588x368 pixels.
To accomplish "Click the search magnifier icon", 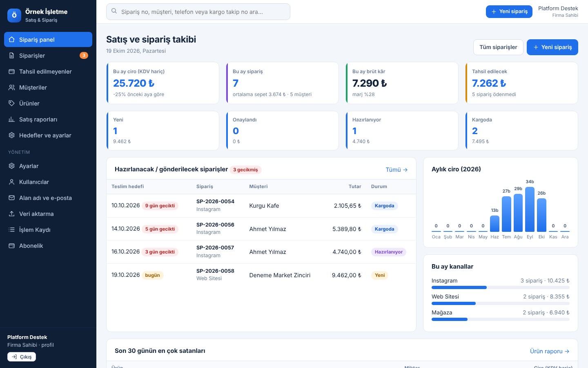I will (x=114, y=11).
